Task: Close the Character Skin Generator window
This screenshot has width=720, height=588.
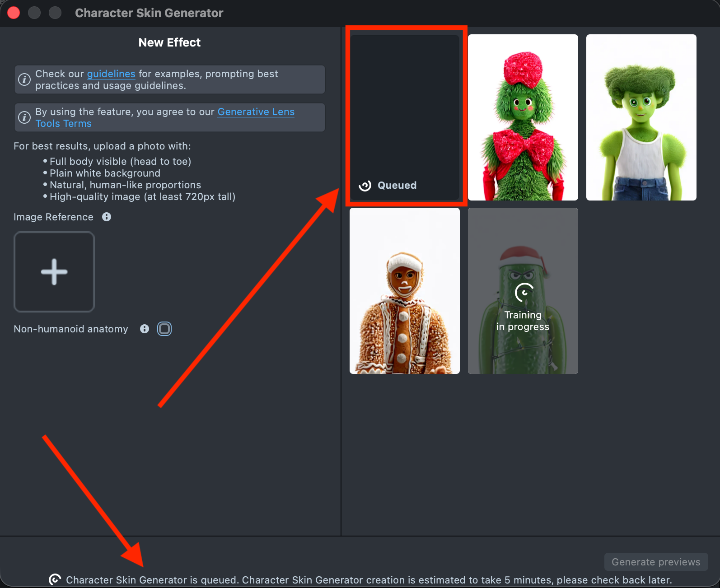Action: click(14, 13)
